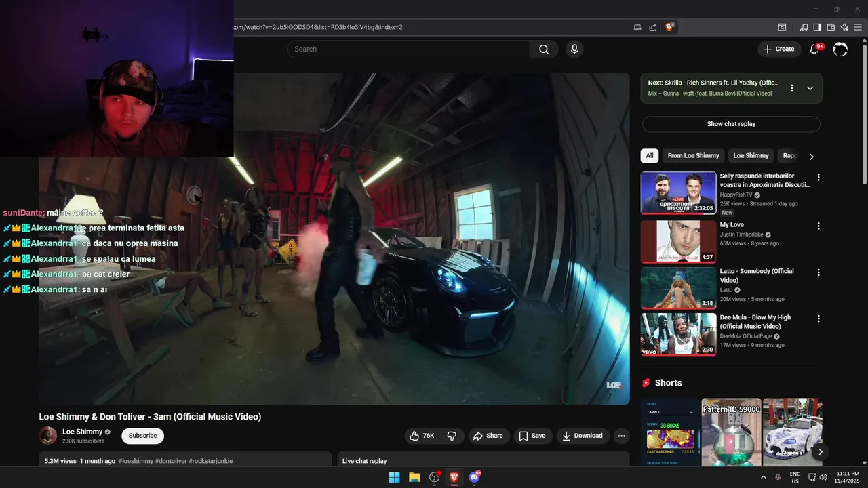
Task: Click the YouTube search input field
Action: coord(408,49)
